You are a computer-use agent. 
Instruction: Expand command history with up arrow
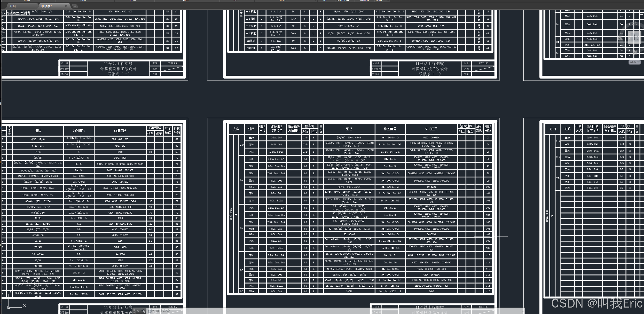click(523, 311)
